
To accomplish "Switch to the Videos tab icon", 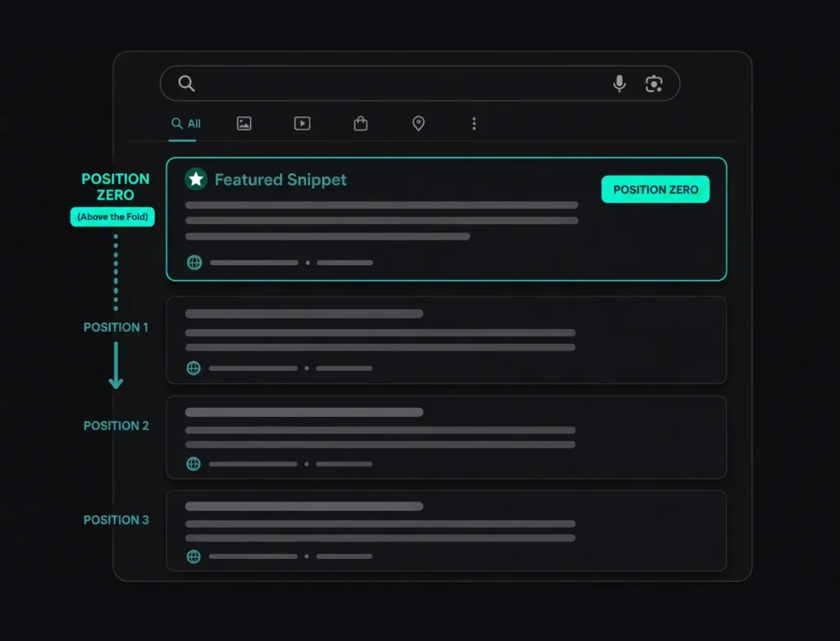I will 302,124.
